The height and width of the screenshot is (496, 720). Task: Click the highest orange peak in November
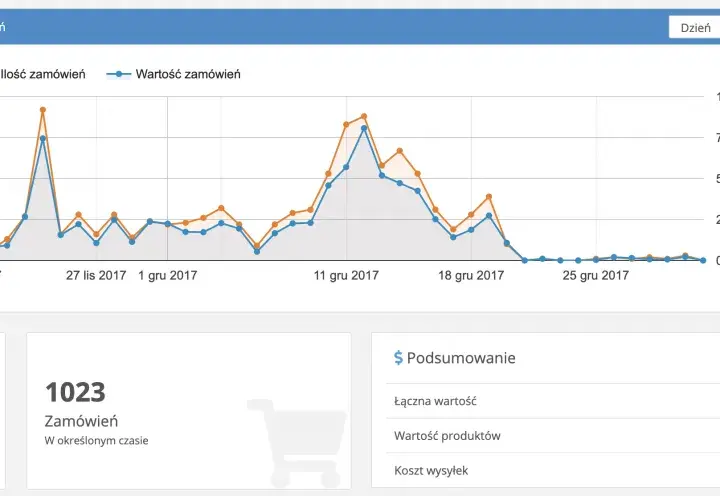click(x=43, y=110)
